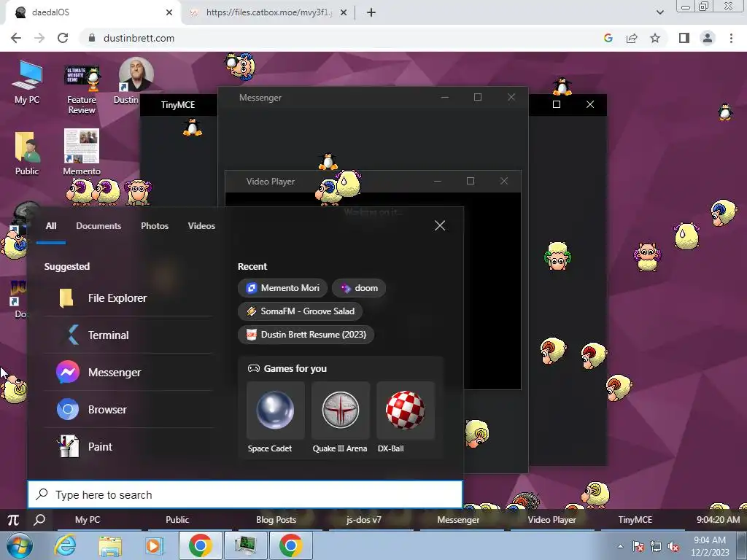Click the daedalOS taskbar search icon
Image resolution: width=747 pixels, height=560 pixels.
coord(39,520)
